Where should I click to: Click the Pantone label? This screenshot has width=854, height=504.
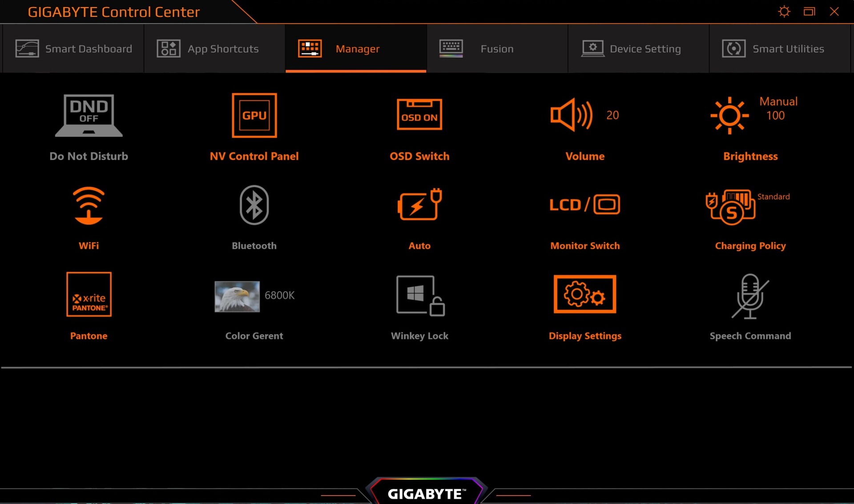coord(89,336)
